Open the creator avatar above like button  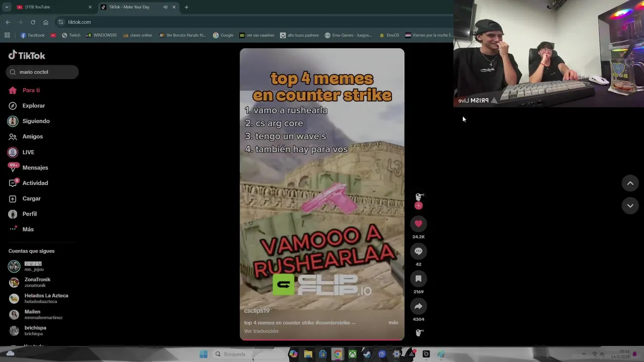(419, 196)
